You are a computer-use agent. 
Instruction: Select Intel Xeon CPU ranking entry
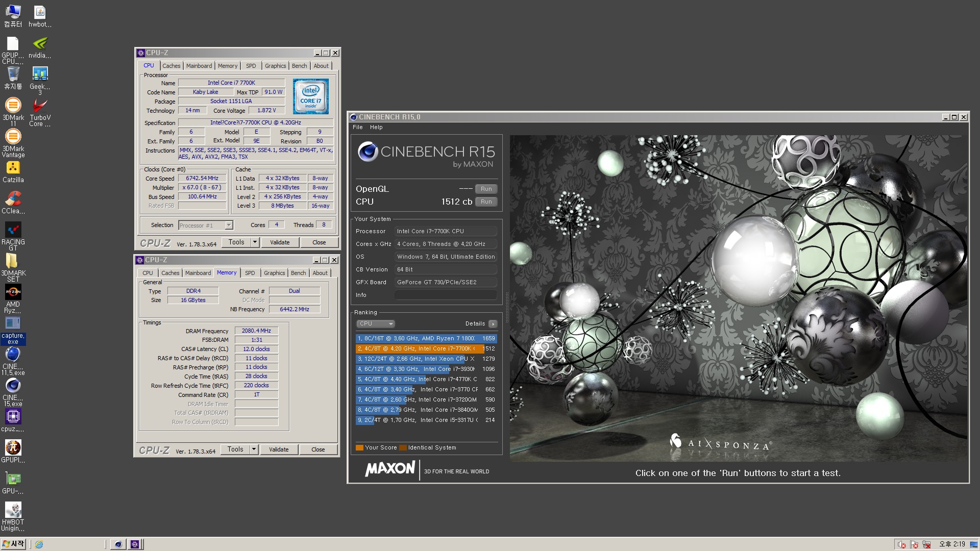click(426, 359)
